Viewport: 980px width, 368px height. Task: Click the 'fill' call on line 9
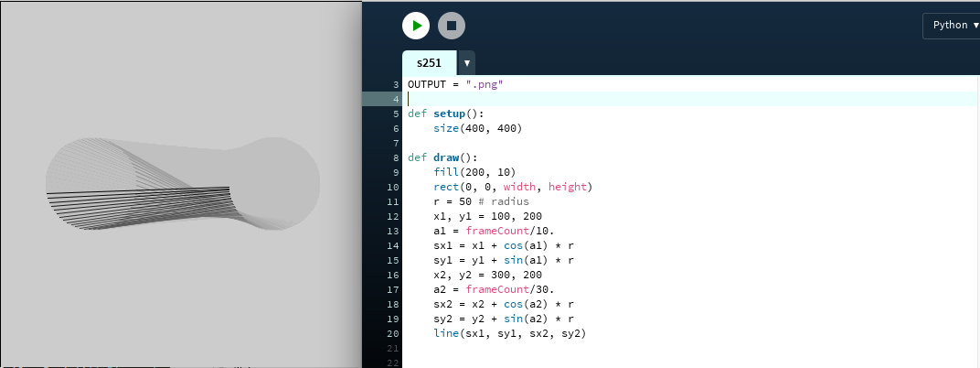(446, 172)
